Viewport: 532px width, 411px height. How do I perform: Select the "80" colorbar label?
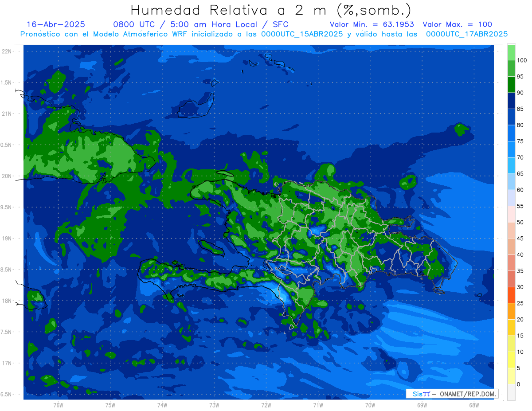[520, 125]
